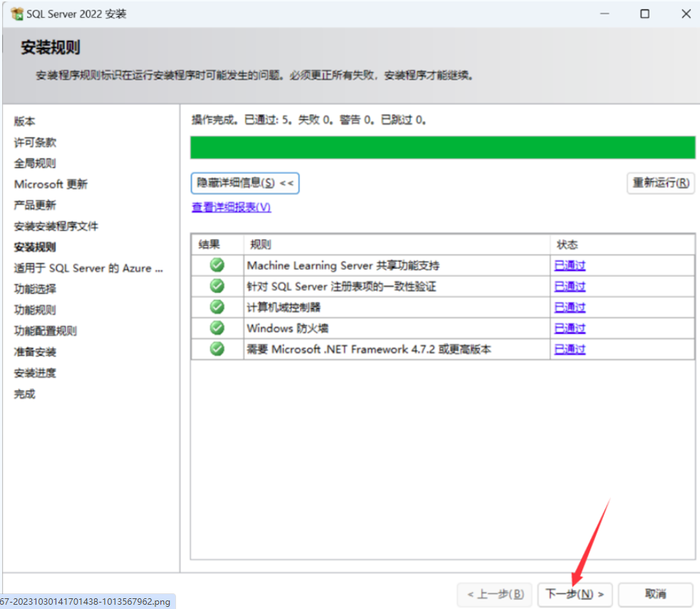Select 版本 step in sidebar
This screenshot has width=700, height=609.
pos(24,121)
